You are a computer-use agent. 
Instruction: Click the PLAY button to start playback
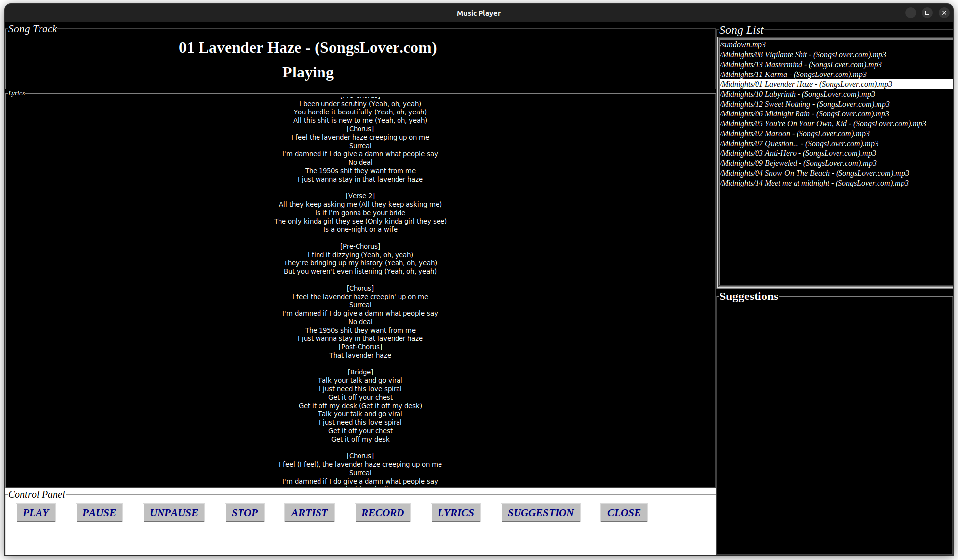(x=36, y=512)
